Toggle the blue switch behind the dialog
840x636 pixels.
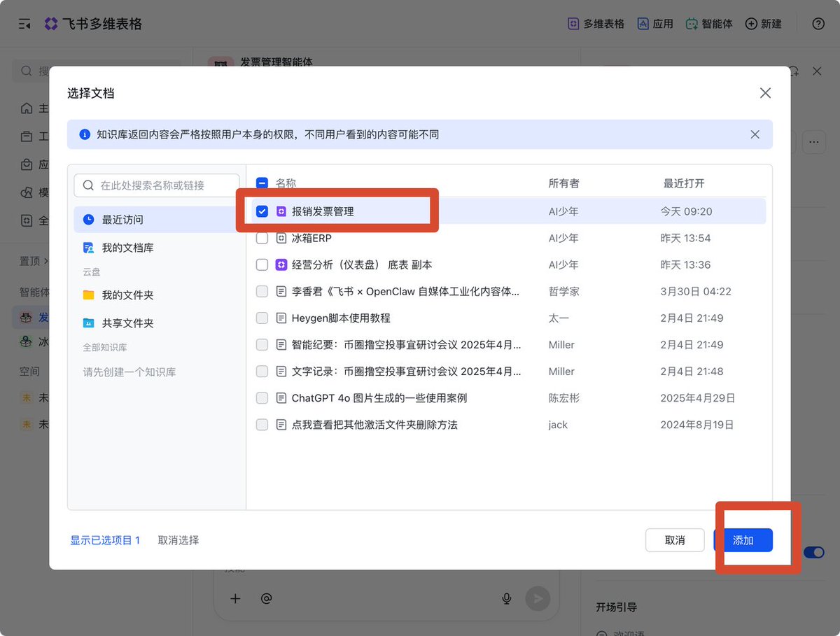coord(813,553)
